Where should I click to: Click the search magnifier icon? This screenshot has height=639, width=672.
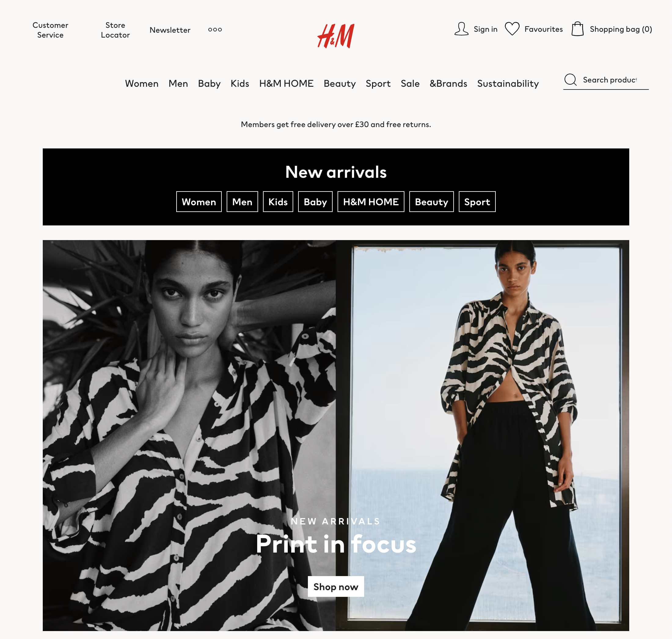click(x=570, y=80)
